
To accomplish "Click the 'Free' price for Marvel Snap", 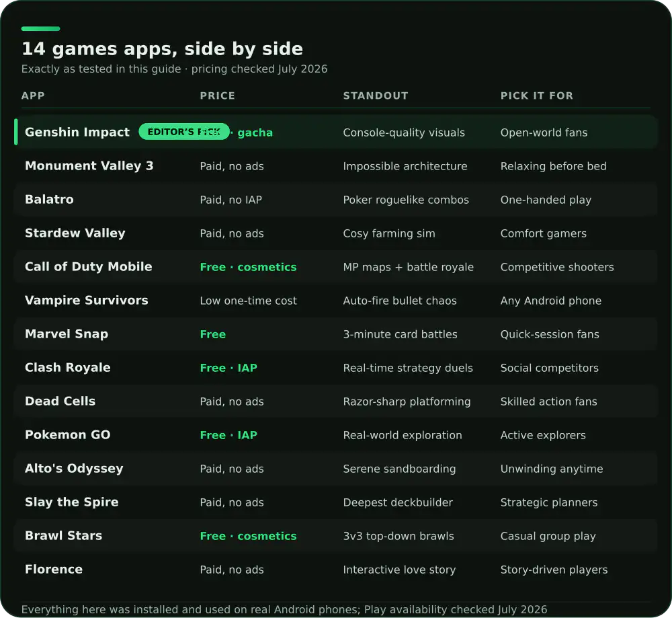I will (x=212, y=334).
